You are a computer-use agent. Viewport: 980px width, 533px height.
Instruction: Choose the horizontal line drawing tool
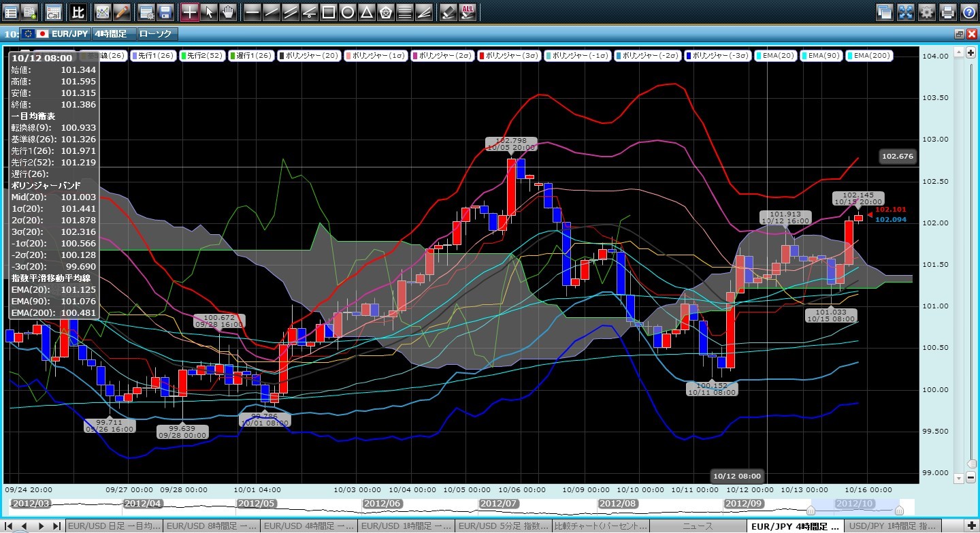(252, 12)
